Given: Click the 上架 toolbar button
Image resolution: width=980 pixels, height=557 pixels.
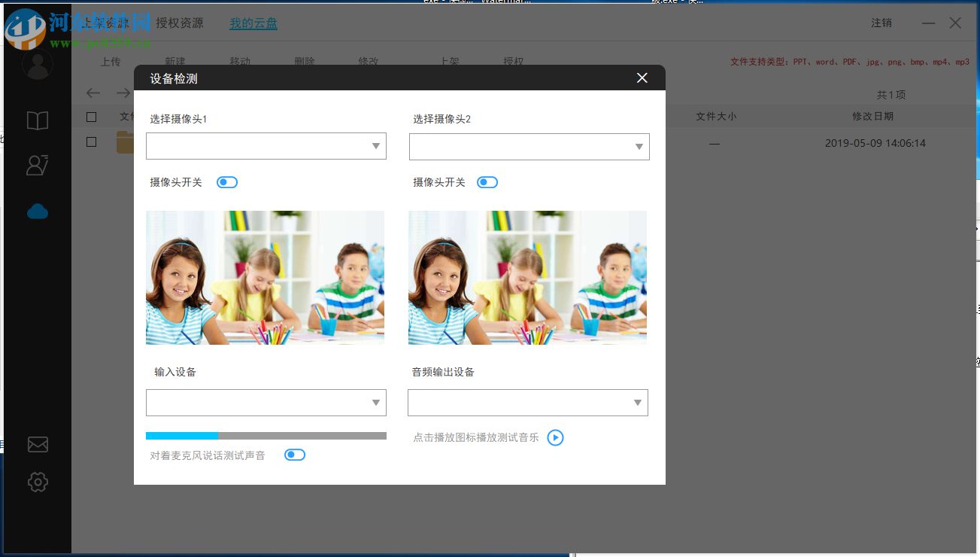Looking at the screenshot, I should (x=449, y=62).
